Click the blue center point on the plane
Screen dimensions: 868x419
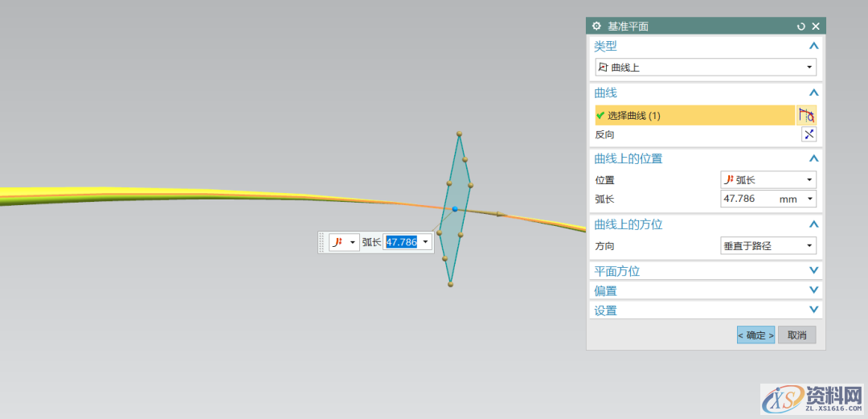455,209
